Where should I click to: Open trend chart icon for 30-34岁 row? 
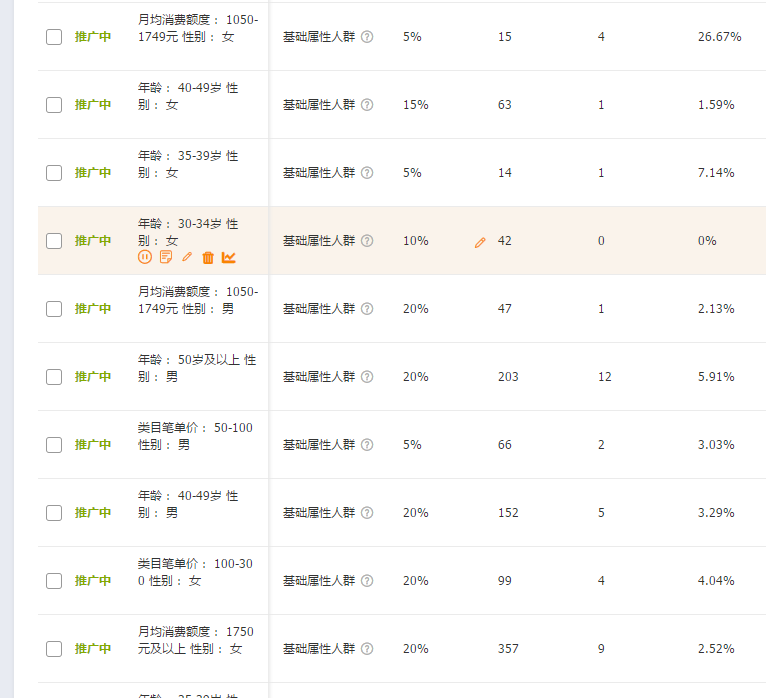pos(229,257)
